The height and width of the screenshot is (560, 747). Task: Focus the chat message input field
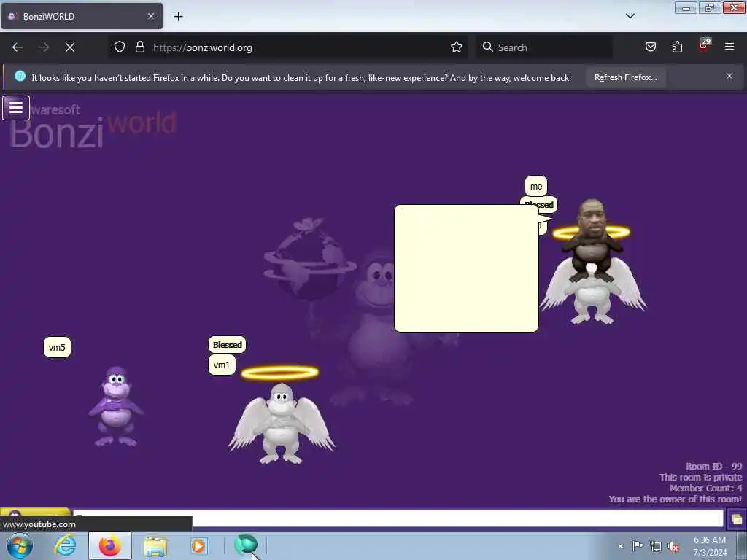[x=398, y=518]
